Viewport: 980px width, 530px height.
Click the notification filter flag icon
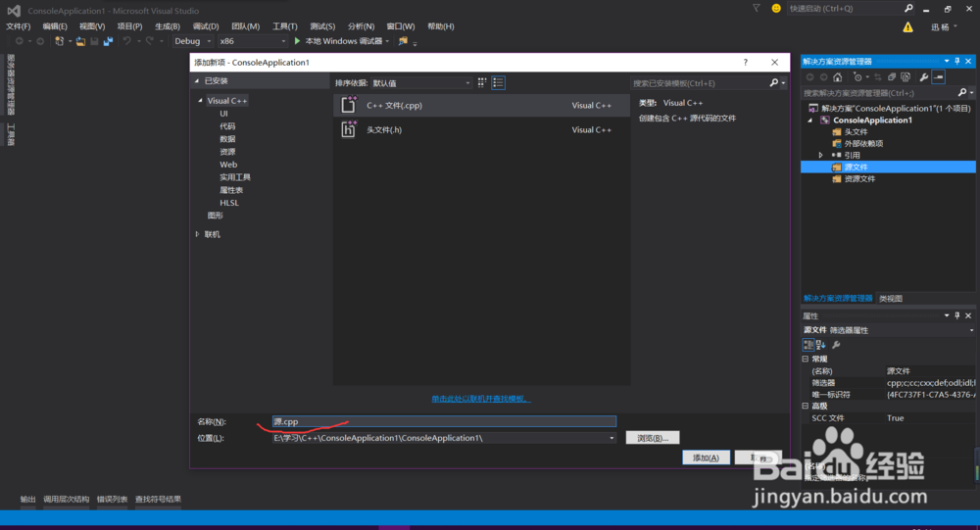coord(757,8)
